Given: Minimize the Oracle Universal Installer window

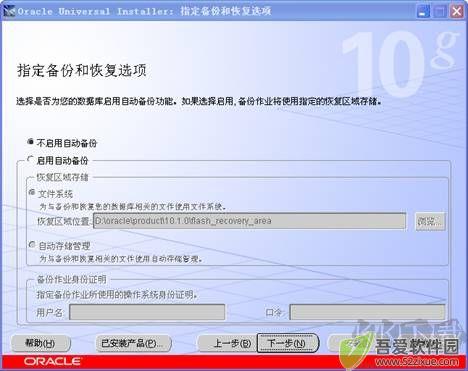Looking at the screenshot, I should coord(423,12).
